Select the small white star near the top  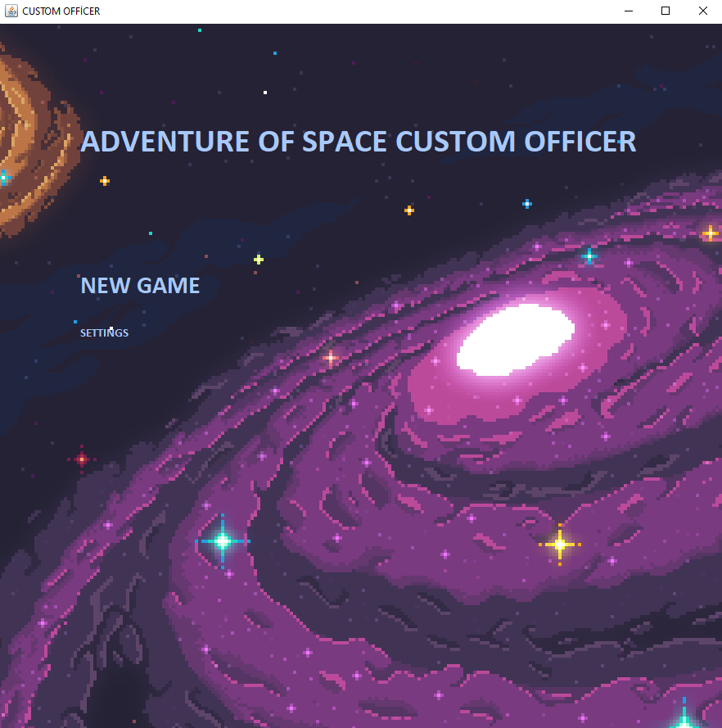(x=264, y=93)
